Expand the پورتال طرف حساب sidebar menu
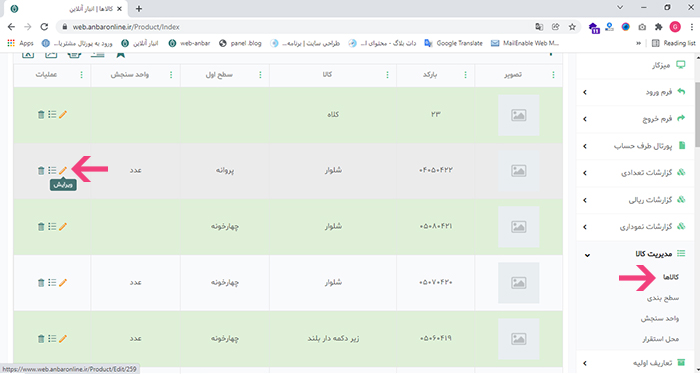The image size is (700, 374). (636, 146)
